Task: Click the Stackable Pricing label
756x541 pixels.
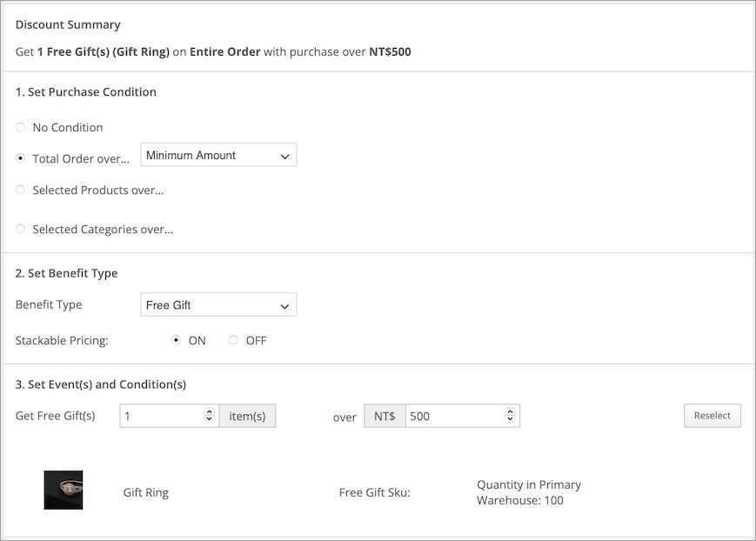Action: [62, 340]
